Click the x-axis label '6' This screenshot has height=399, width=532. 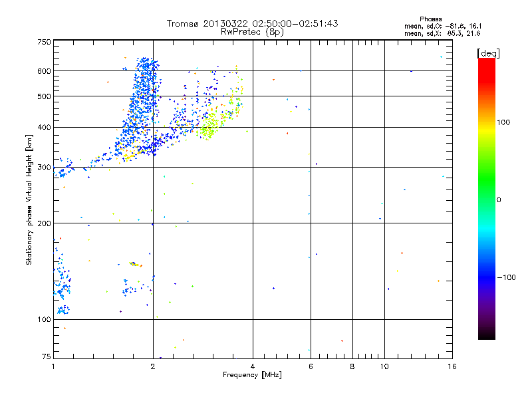[x=311, y=366]
